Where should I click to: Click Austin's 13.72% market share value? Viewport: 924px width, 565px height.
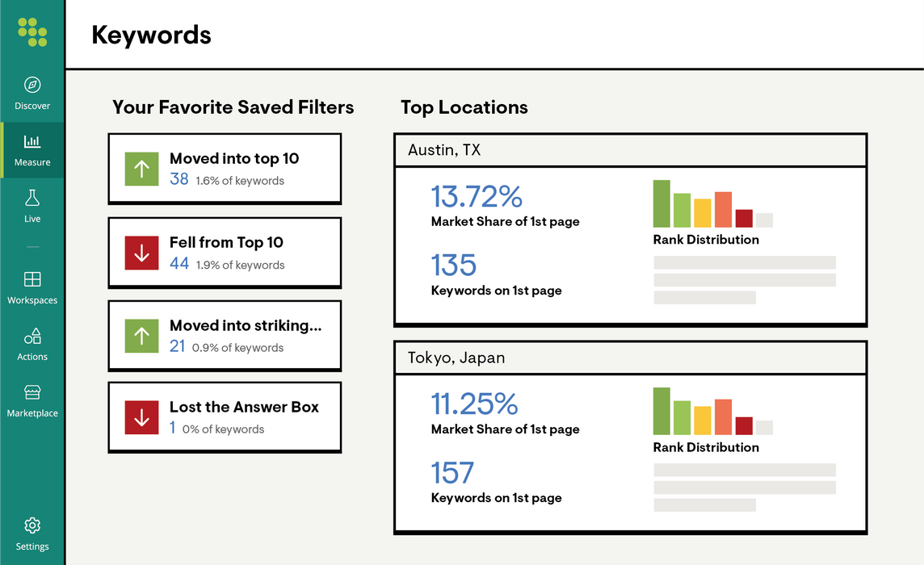477,196
